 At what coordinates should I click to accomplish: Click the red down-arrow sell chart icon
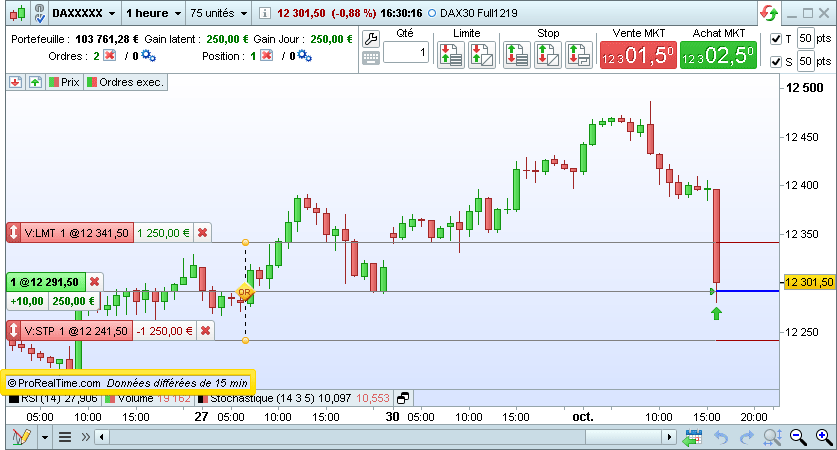(x=15, y=82)
